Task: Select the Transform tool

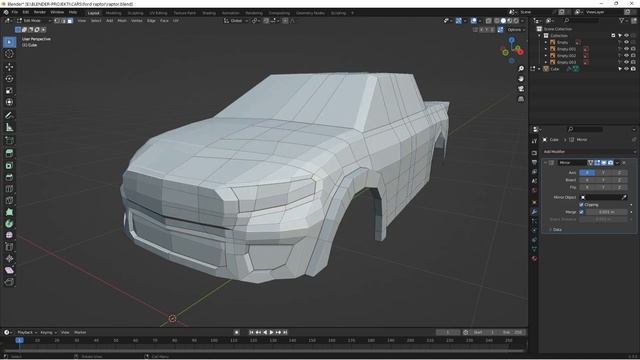Action: tap(9, 102)
